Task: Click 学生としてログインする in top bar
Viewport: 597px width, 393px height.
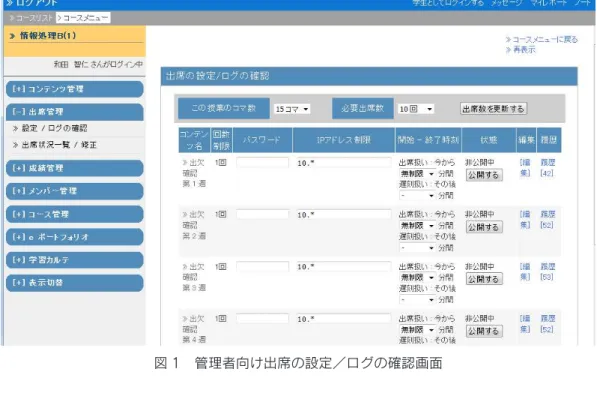Action: (x=448, y=3)
